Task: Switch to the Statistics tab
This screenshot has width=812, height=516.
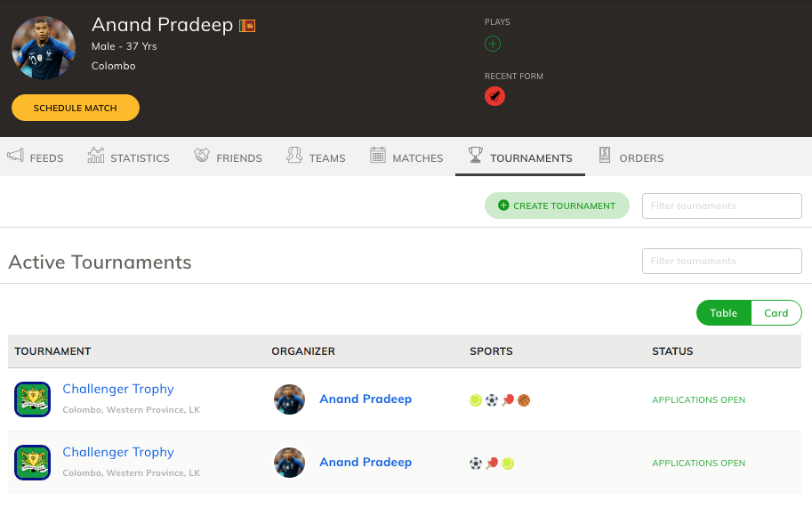Action: pos(128,157)
